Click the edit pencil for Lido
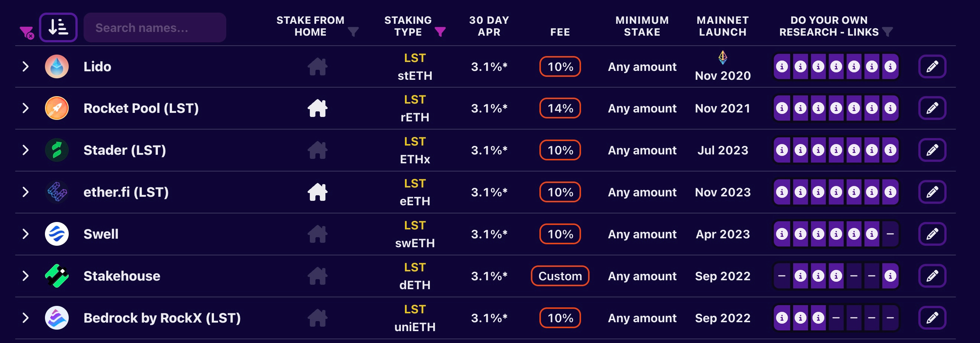 point(932,66)
